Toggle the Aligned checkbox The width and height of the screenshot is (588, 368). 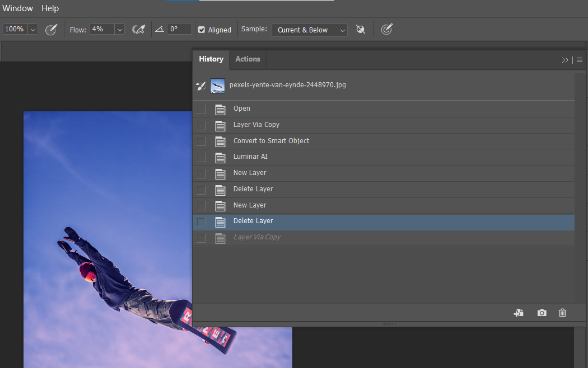200,30
